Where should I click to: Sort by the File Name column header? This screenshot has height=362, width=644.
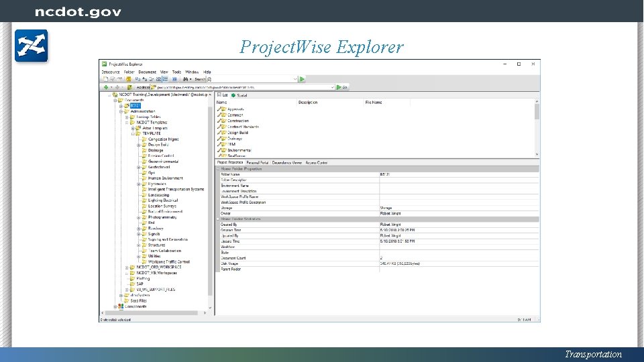[387, 102]
